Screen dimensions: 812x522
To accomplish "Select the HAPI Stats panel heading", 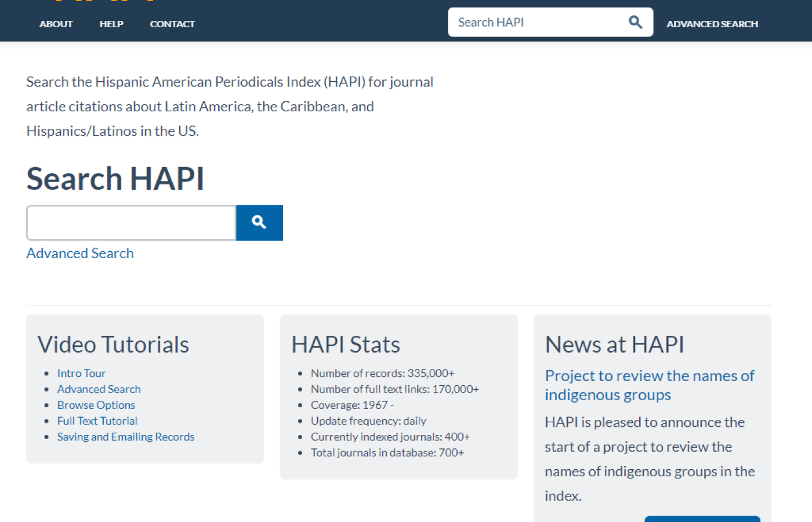I will [346, 343].
